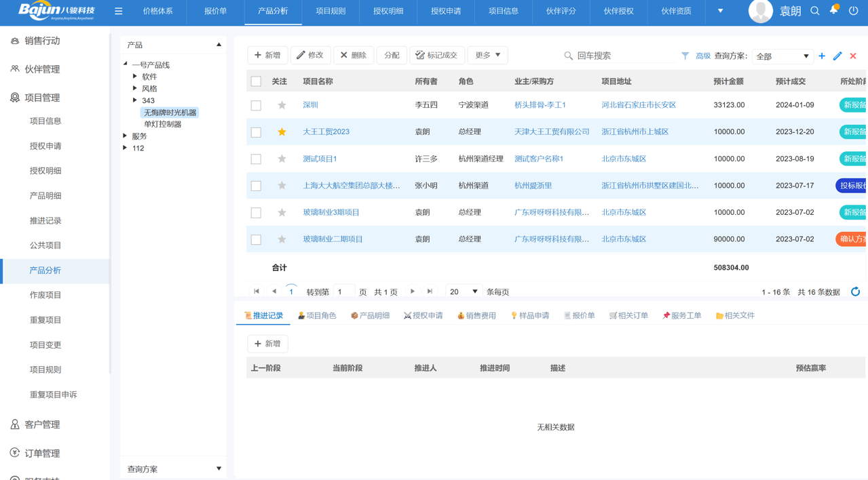Click the refresh icon beside the record count
The image size is (868, 480).
coord(855,292)
